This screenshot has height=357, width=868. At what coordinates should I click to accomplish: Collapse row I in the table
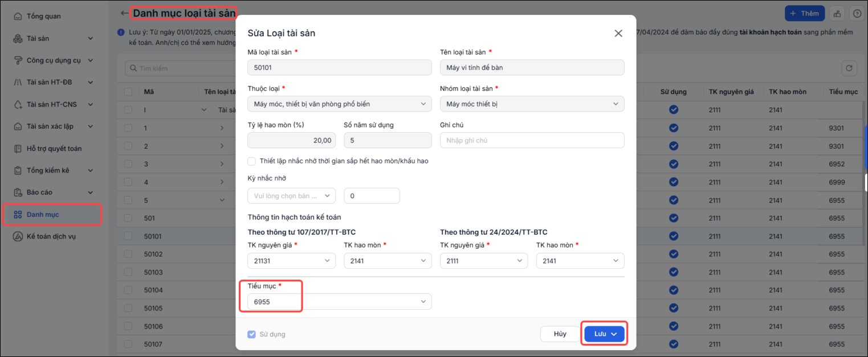coord(205,110)
